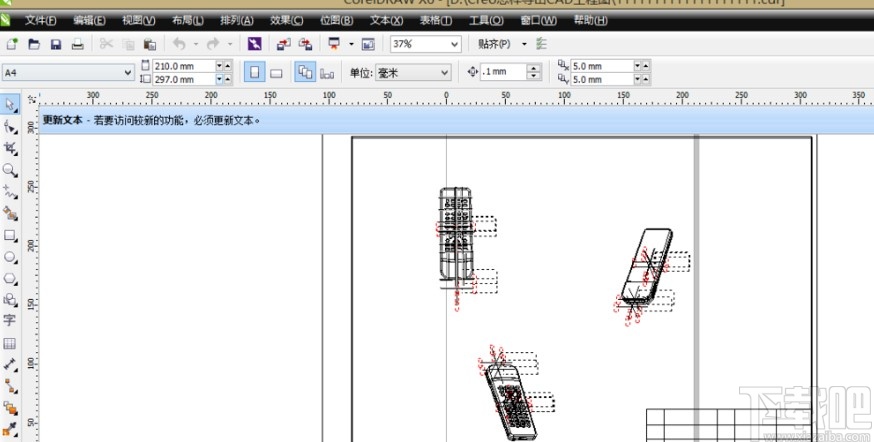Apply page layout to current page only
Viewport: 874px width, 442px height.
point(327,73)
